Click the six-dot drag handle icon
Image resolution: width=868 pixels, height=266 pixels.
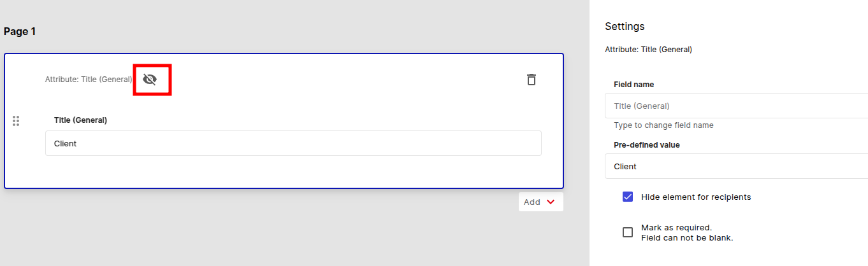(x=16, y=121)
